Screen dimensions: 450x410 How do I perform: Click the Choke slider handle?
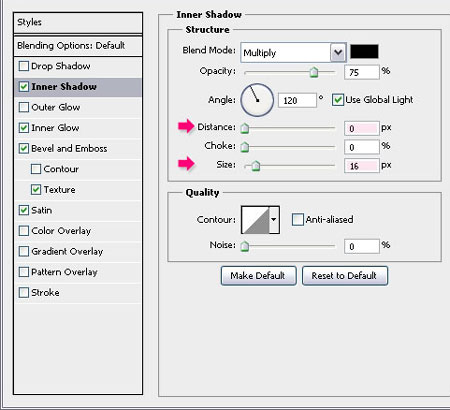pos(245,146)
